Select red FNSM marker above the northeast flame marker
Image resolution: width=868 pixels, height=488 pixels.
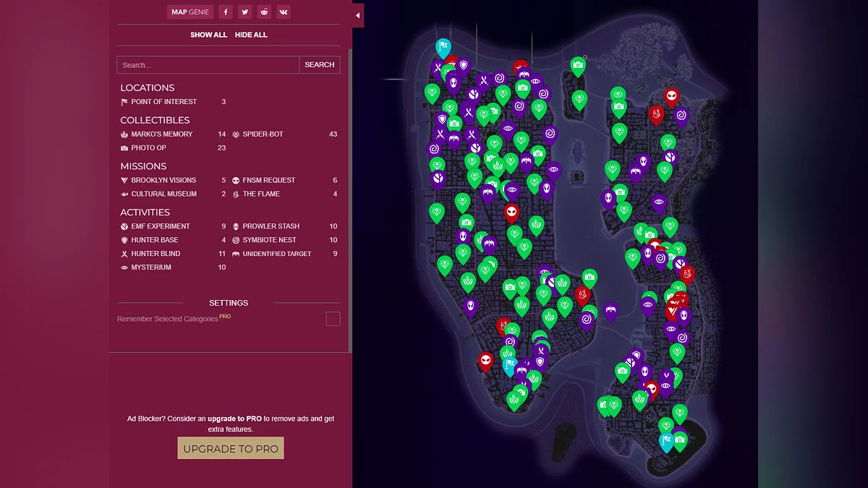(x=672, y=97)
